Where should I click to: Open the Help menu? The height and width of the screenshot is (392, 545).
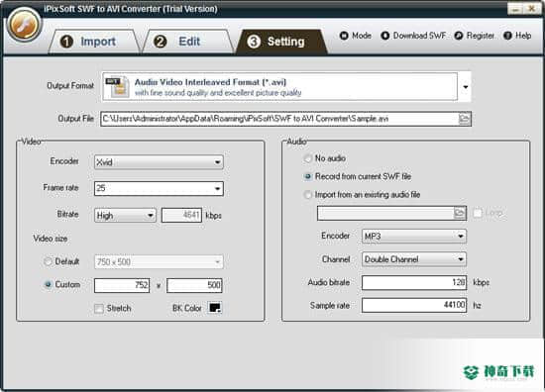pyautogui.click(x=517, y=36)
